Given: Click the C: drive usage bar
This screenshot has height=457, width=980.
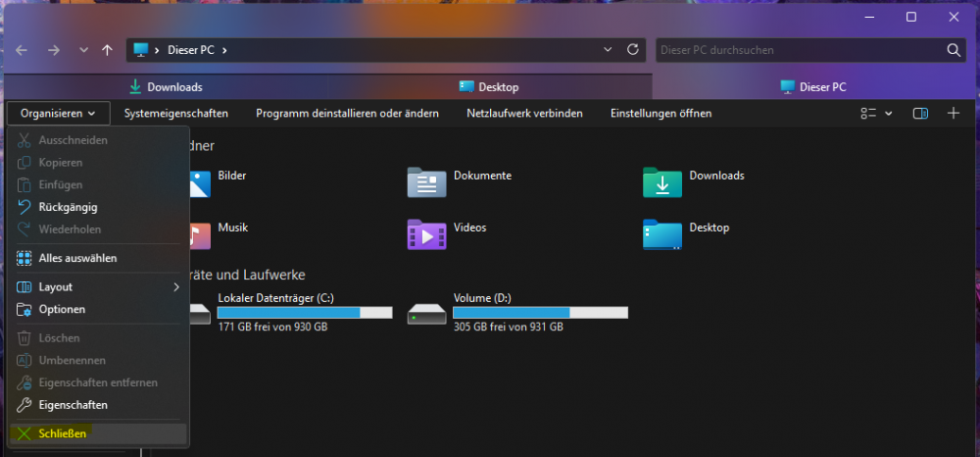Looking at the screenshot, I should [305, 313].
